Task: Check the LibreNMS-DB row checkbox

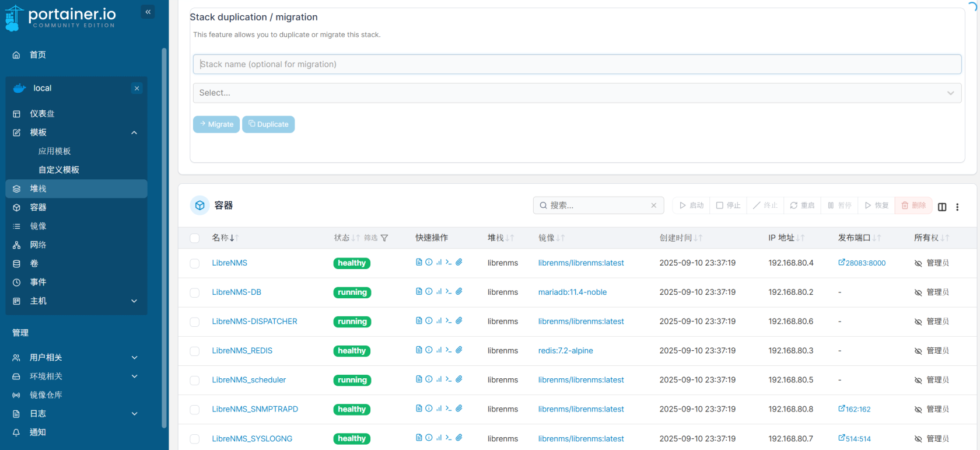Action: tap(195, 292)
